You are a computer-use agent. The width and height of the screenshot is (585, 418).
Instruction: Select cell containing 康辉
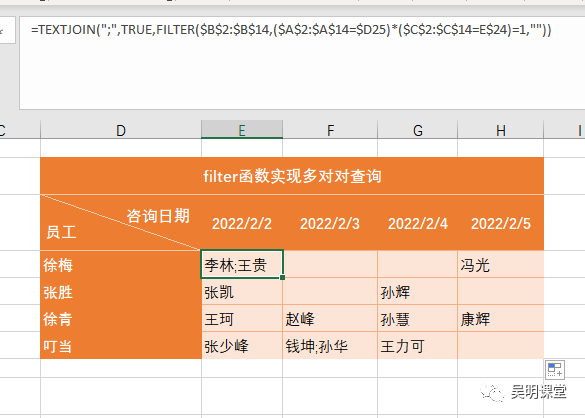(x=500, y=318)
